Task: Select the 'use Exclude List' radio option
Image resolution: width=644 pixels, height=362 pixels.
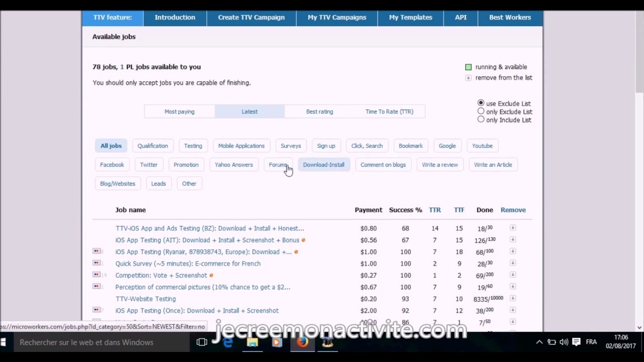Action: point(481,103)
